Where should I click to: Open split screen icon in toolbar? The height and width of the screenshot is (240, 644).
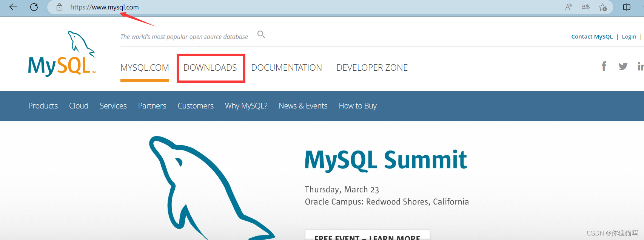(x=627, y=7)
